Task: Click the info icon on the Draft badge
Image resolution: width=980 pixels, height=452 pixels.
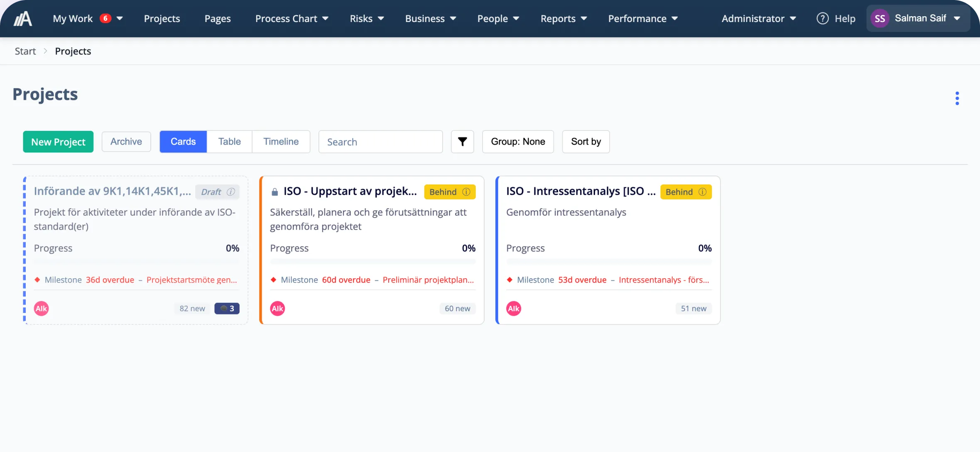Action: coord(231,192)
